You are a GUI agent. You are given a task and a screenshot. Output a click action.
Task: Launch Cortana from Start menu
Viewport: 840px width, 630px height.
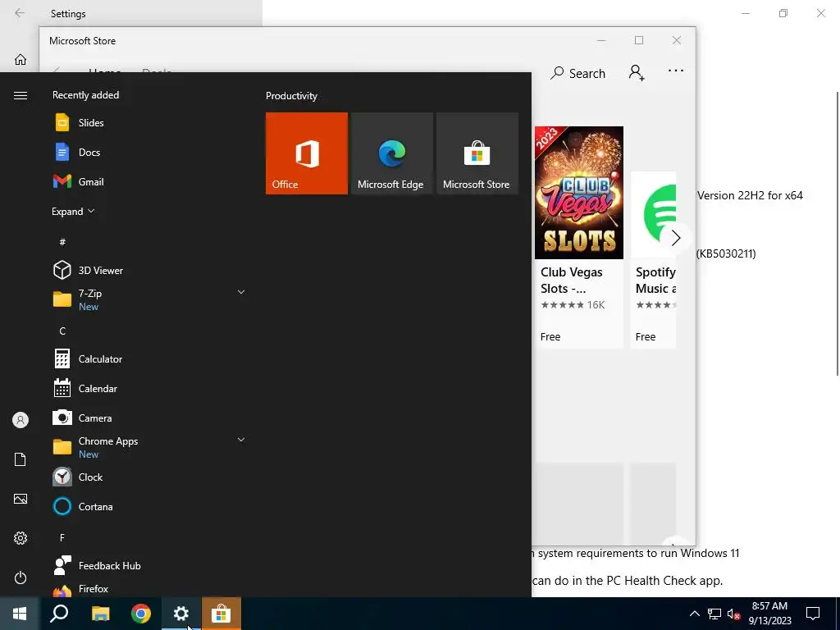150,506
